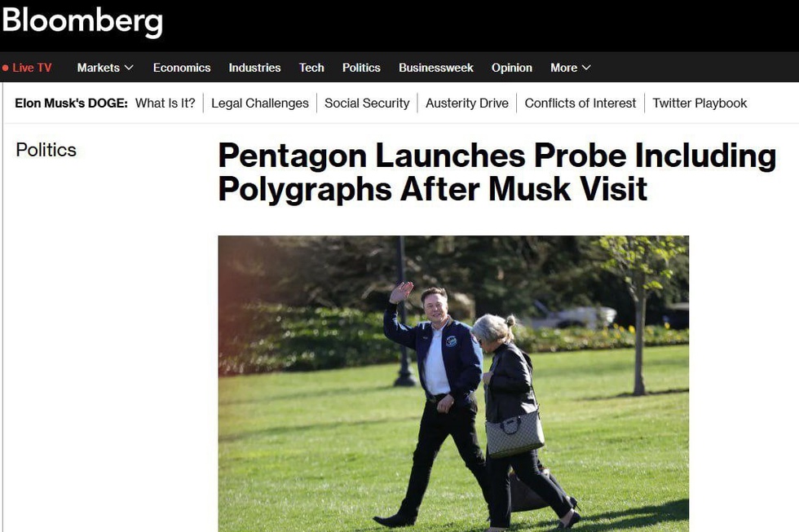799x532 pixels.
Task: Open the Conflicts of Interest link
Action: [580, 103]
